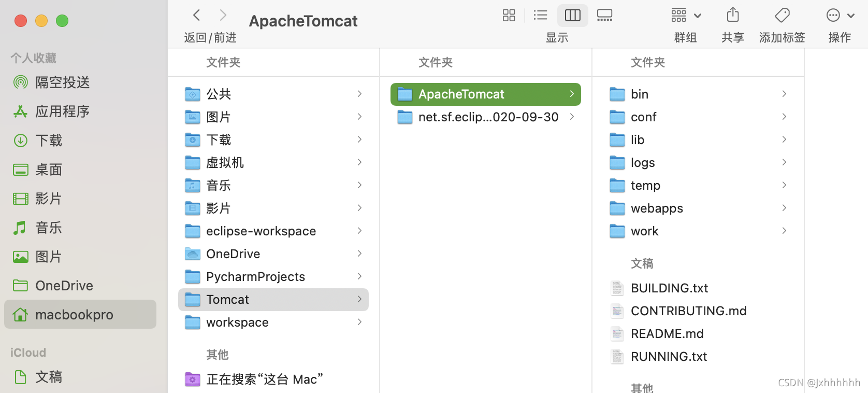Expand the net.sf.eclip folder chevron
Viewport: 868px width, 393px height.
point(572,117)
